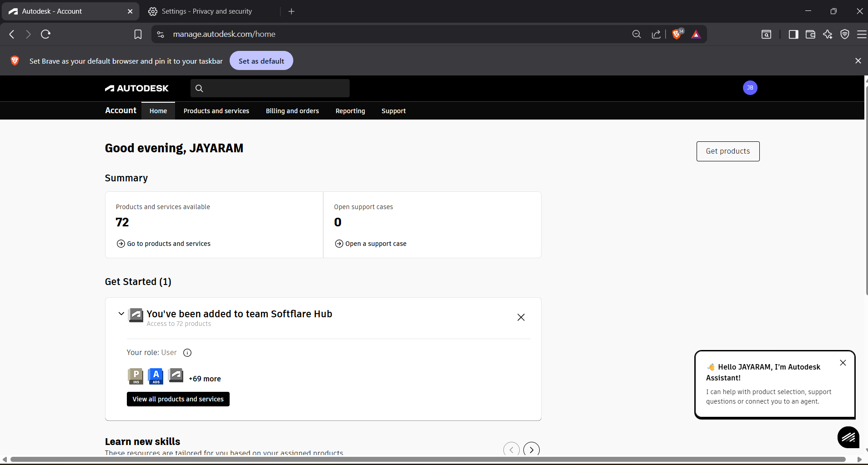Click the Brave lion icon in notification bar
The height and width of the screenshot is (465, 868).
pyautogui.click(x=15, y=60)
